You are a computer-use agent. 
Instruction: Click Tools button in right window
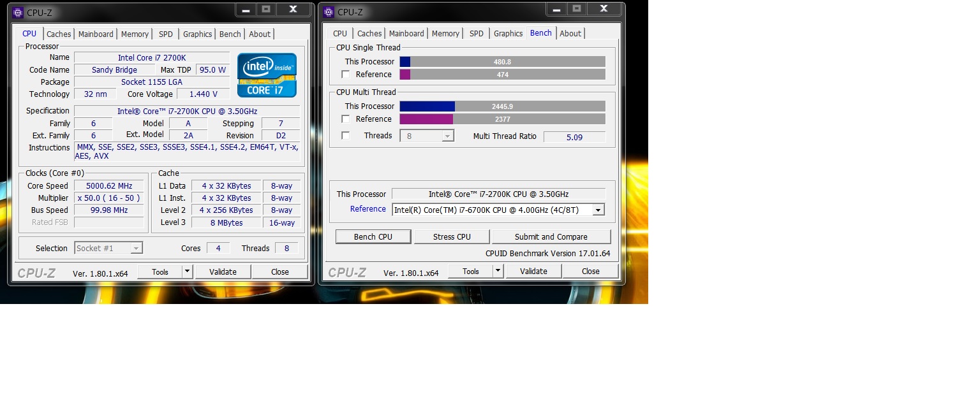471,271
